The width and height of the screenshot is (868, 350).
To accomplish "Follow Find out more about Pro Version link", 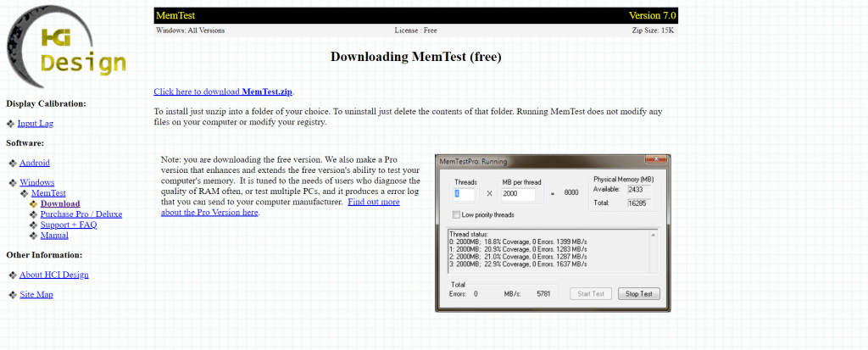I will pyautogui.click(x=280, y=207).
